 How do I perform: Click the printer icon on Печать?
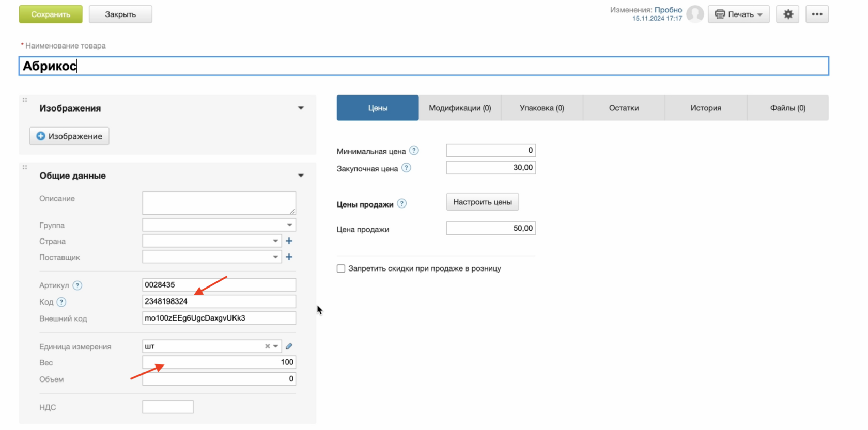[x=720, y=14]
